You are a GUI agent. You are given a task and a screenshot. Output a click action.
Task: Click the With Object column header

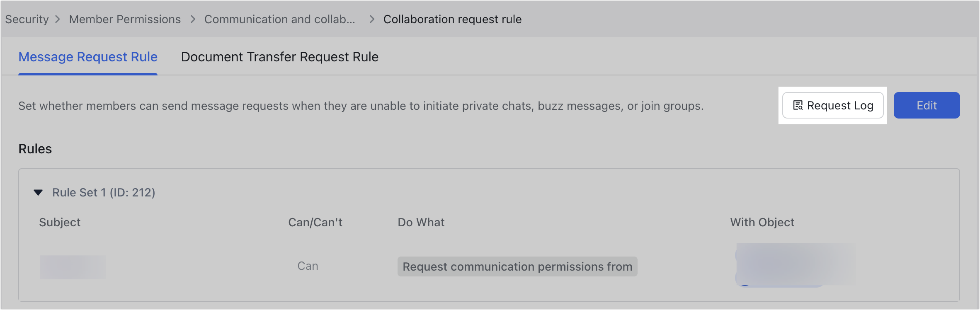(x=762, y=222)
